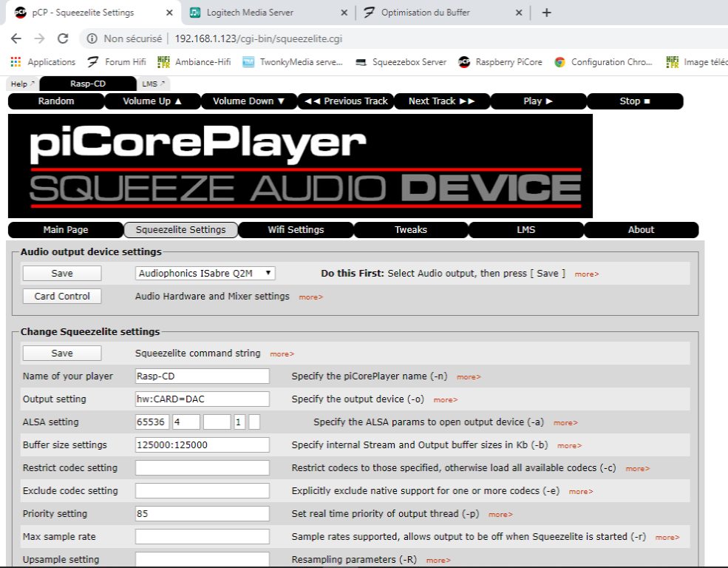Close the Logitech Media Server tab
Image resolution: width=728 pixels, height=568 pixels.
click(344, 13)
